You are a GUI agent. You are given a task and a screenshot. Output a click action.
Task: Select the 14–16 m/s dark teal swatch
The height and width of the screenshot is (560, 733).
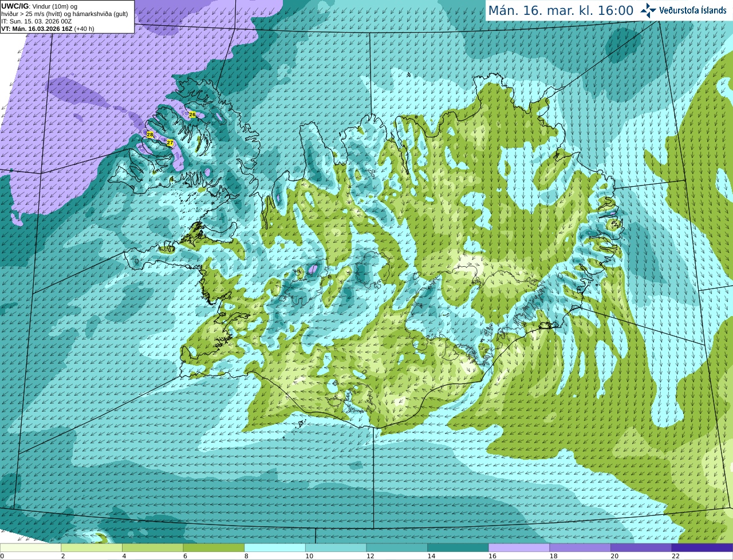tap(458, 547)
